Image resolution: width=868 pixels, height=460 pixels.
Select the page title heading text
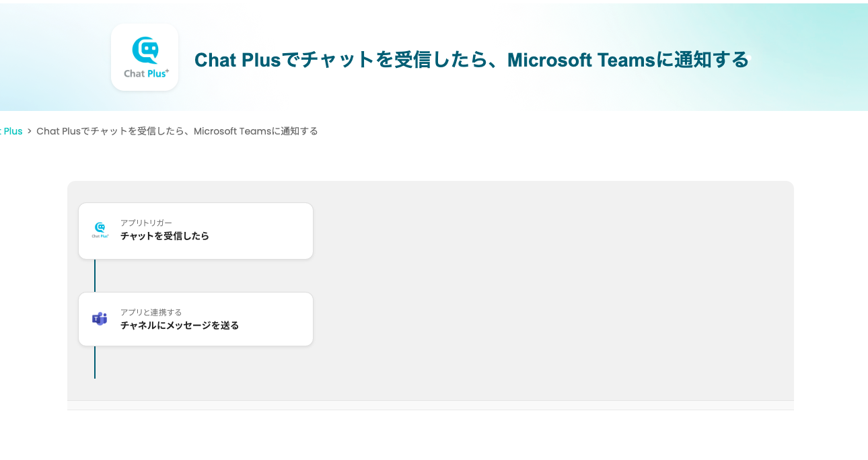pyautogui.click(x=471, y=60)
